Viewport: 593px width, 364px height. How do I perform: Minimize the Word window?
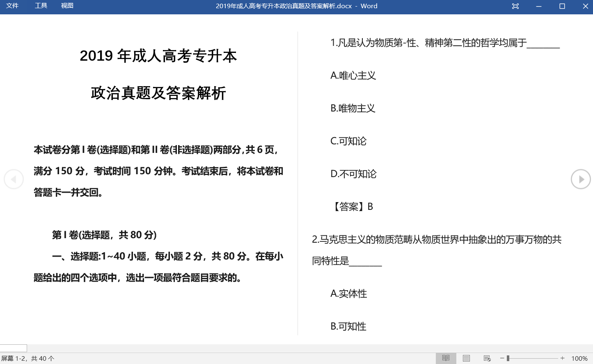tap(539, 6)
